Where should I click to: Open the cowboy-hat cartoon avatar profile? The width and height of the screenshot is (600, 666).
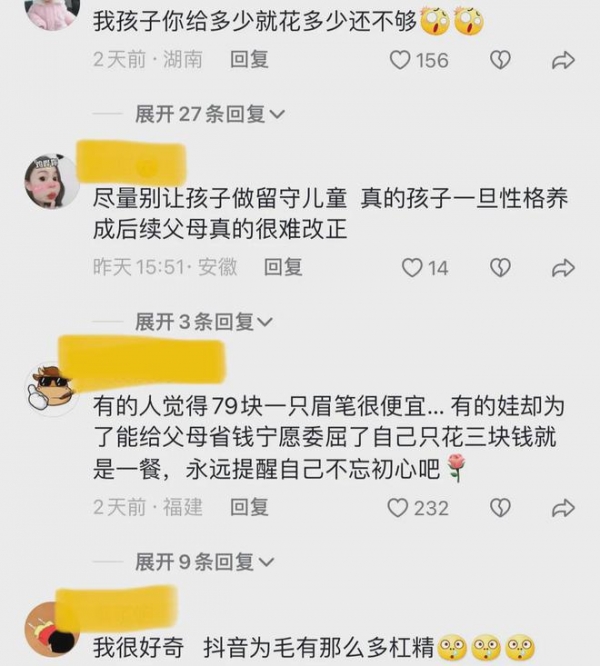pos(52,389)
